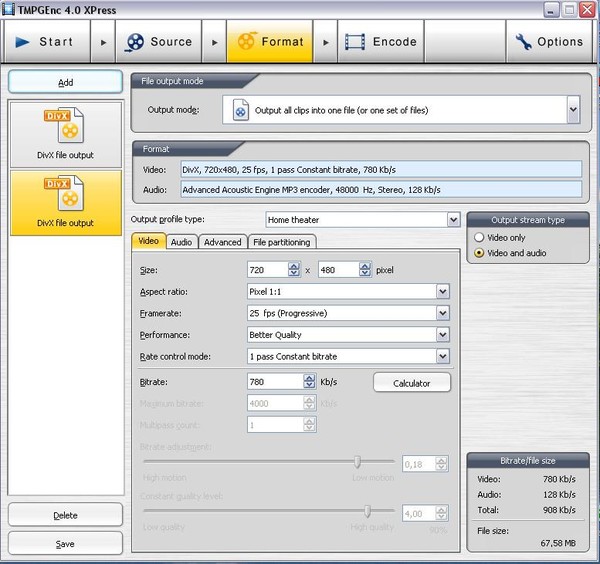
Task: Click the Bitrate adjustment slider handle
Action: [357, 461]
